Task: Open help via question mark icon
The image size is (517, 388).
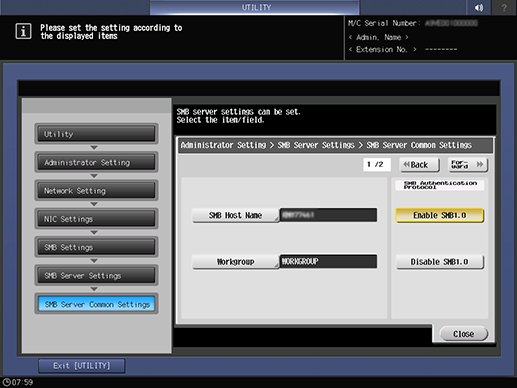Action: tap(504, 7)
